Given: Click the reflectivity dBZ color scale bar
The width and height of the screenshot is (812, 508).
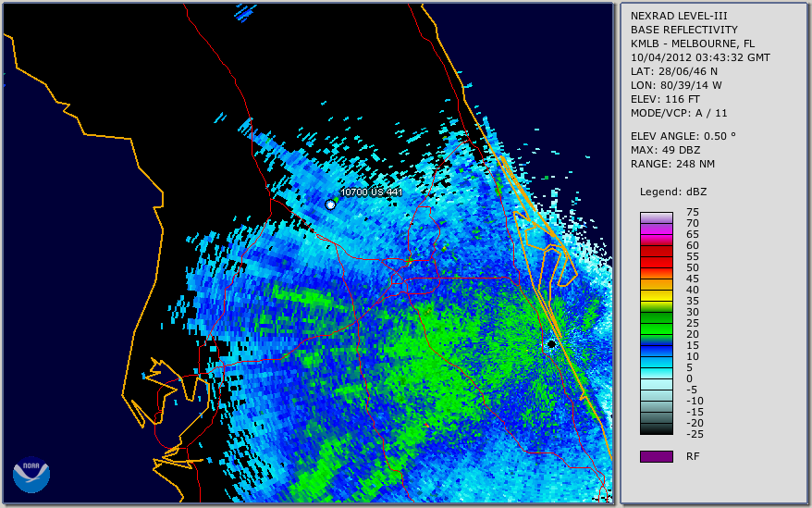Looking at the screenshot, I should 656,324.
